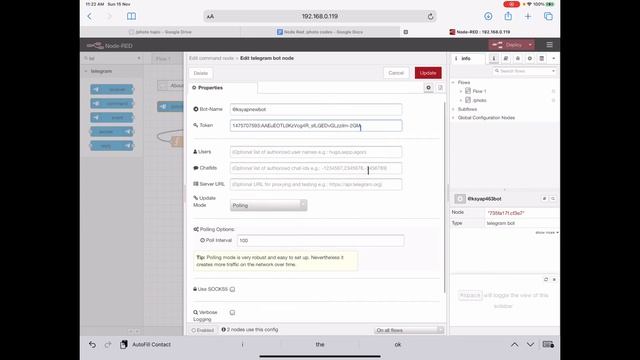Expand the Subflows section
This screenshot has width=640, height=360.
tap(453, 109)
